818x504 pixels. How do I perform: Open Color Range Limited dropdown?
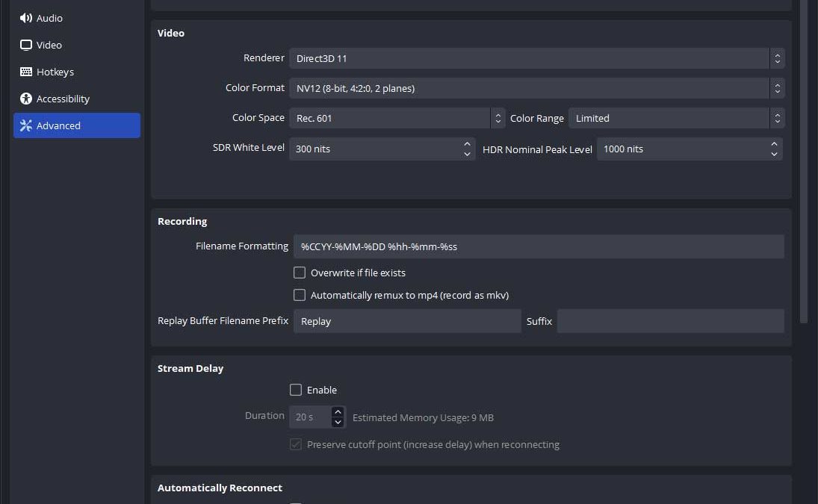pos(676,118)
